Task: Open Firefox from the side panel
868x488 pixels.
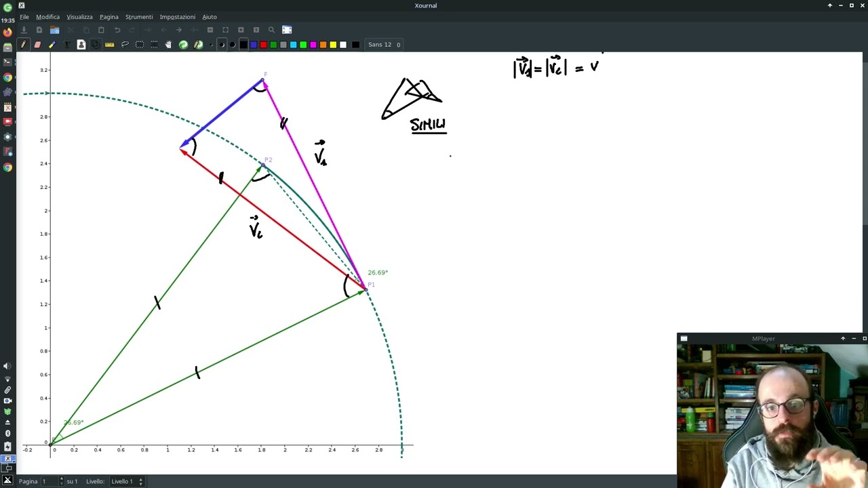Action: [x=7, y=32]
